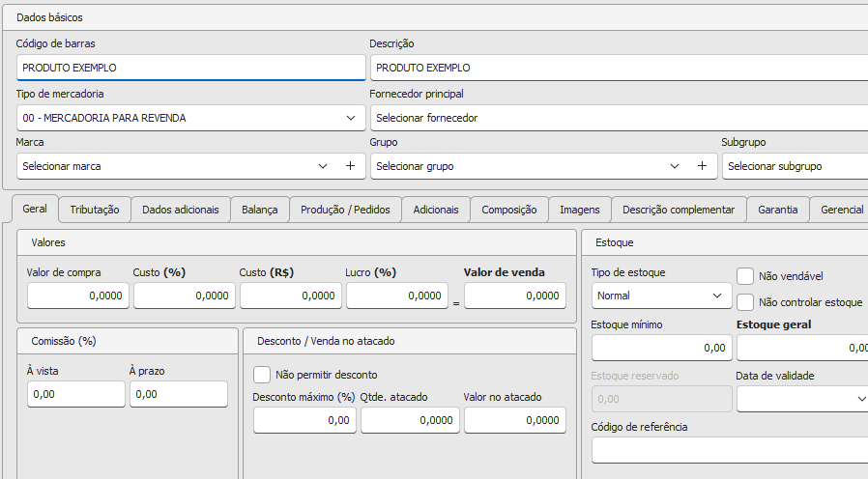Focus the Valor de venda field
This screenshot has width=868, height=479.
point(514,296)
